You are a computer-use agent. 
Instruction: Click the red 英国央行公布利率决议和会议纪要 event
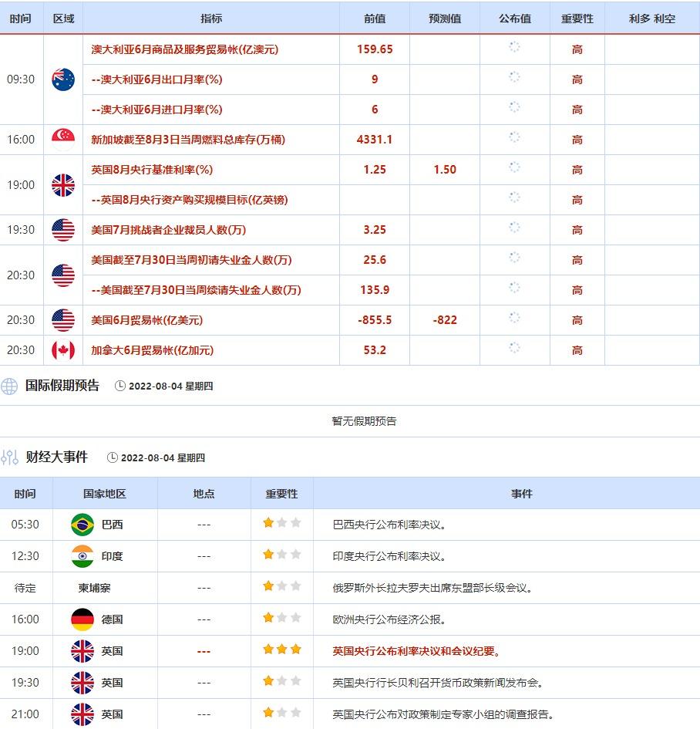[x=416, y=651]
